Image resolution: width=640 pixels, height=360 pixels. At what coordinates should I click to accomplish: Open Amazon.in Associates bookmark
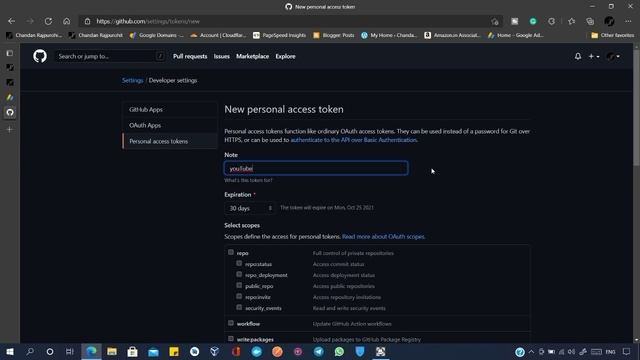pos(453,36)
